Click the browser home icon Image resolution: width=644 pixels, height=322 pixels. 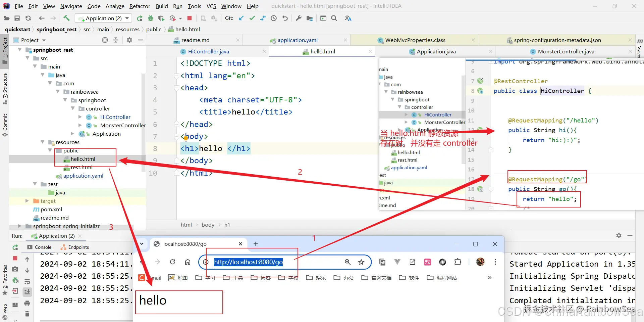pyautogui.click(x=187, y=262)
